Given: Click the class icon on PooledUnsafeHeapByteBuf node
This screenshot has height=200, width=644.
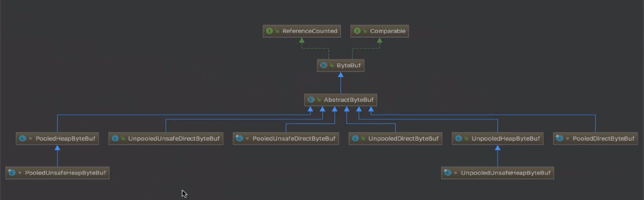Looking at the screenshot, I should tap(12, 172).
